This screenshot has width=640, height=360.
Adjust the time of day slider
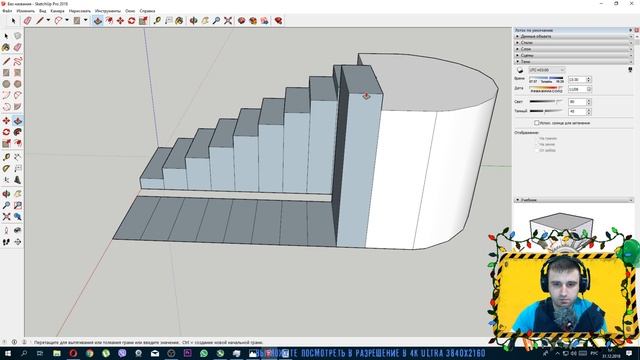tap(546, 78)
